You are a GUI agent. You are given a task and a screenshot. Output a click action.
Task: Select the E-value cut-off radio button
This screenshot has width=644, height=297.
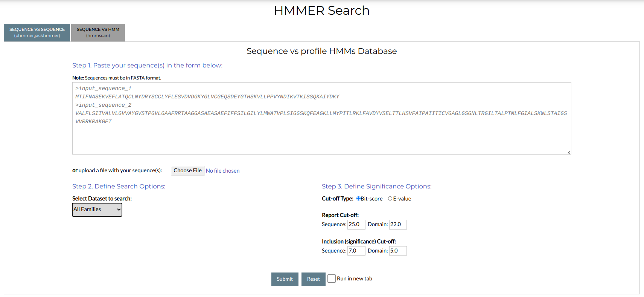point(390,199)
